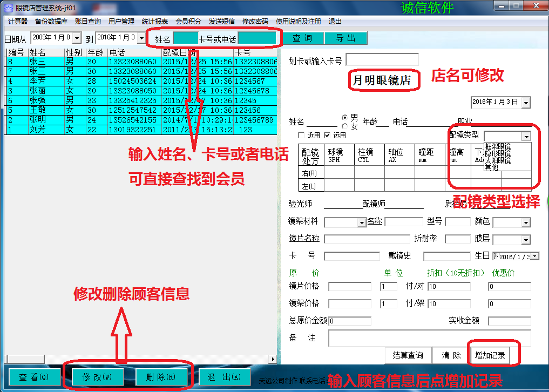549x392 pixels.
Task: Click the 划卡或输入卡号 input field
Action: coord(382,59)
